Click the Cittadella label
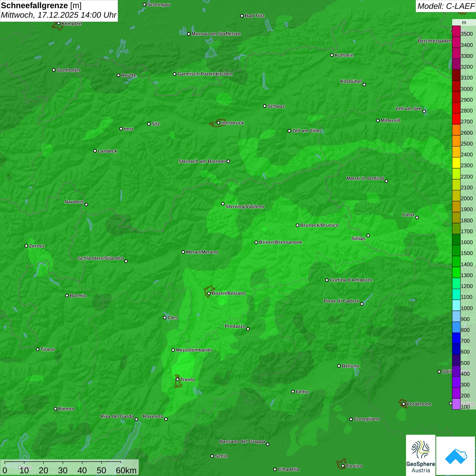This screenshot has width=476, height=476. 288,469
